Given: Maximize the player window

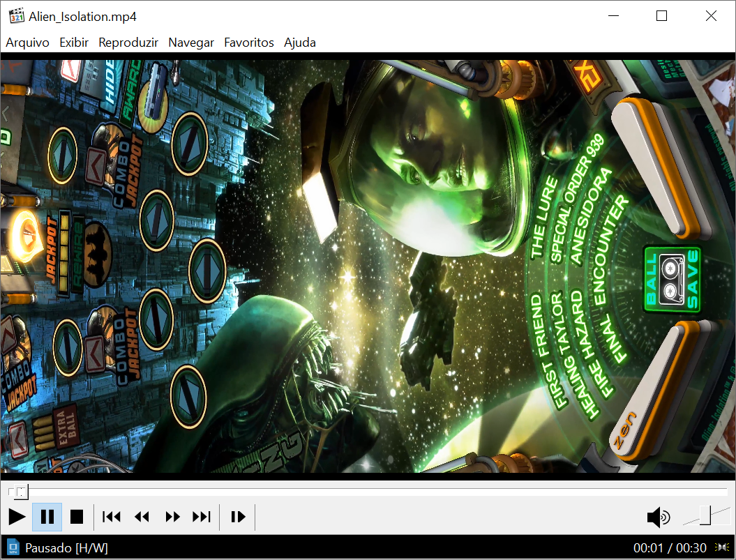Looking at the screenshot, I should coord(661,16).
